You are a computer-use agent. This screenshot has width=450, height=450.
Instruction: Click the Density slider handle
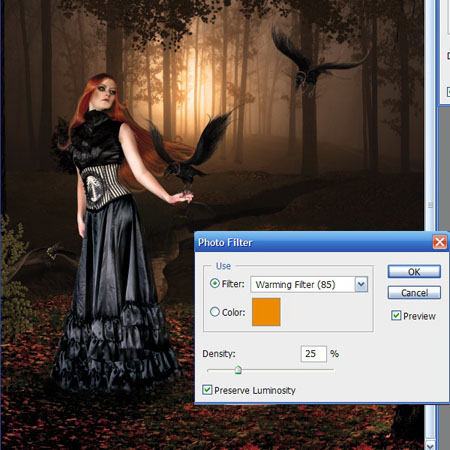click(238, 370)
